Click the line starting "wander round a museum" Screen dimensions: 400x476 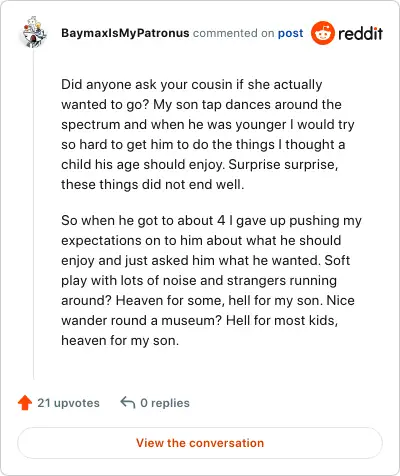pyautogui.click(x=199, y=321)
